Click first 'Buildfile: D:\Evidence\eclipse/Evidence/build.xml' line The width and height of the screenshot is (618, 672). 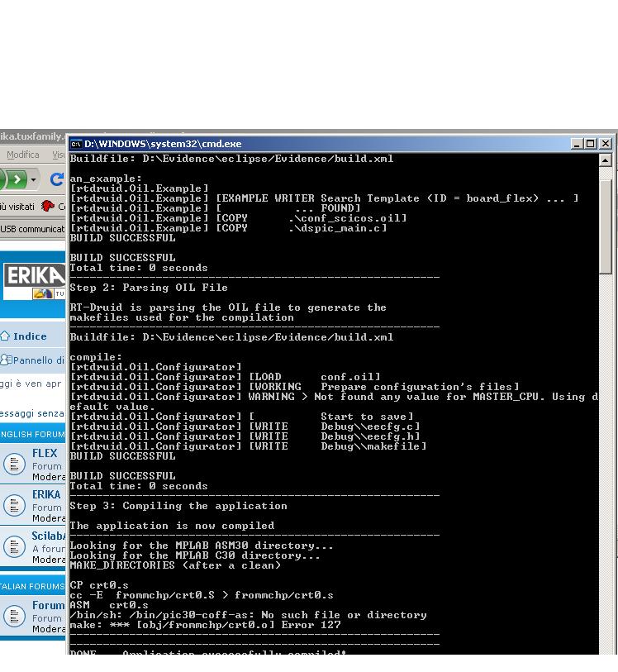click(231, 159)
